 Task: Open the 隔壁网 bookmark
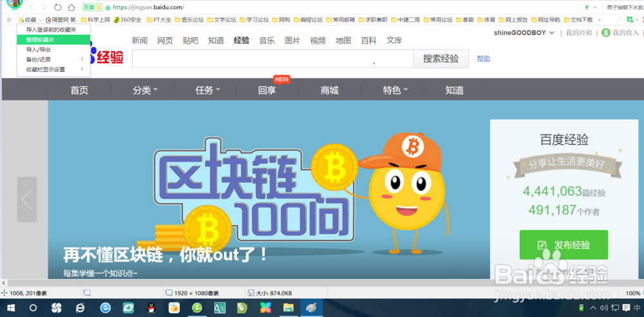tap(61, 20)
